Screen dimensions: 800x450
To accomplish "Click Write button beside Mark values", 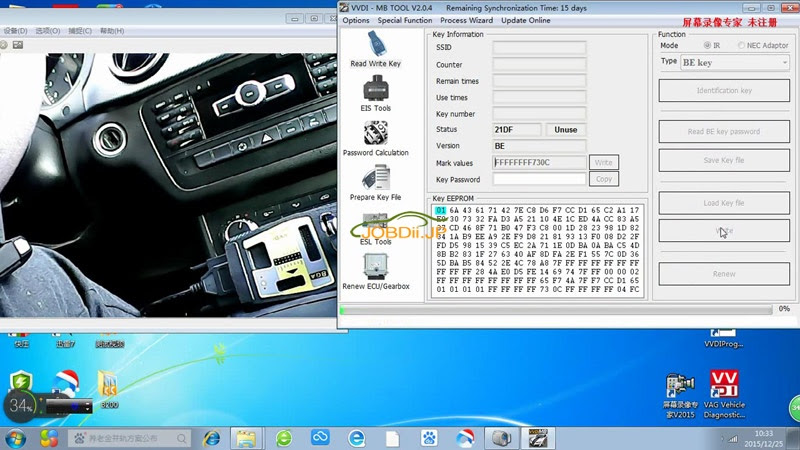I will pyautogui.click(x=604, y=162).
